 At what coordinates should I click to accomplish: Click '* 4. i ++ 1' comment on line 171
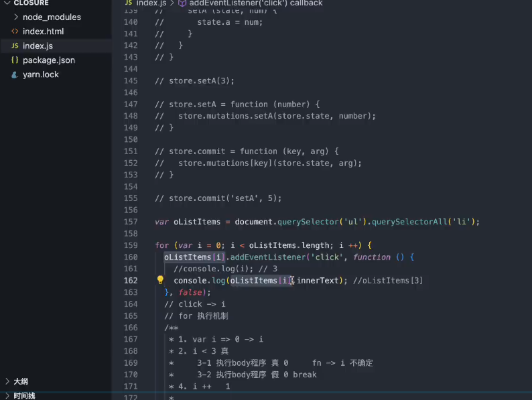[x=200, y=387]
